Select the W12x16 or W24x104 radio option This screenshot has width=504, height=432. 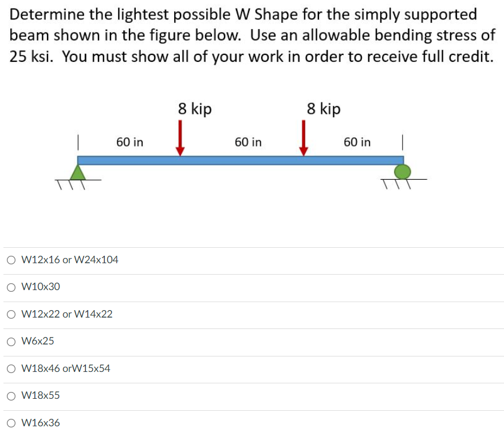coord(11,260)
